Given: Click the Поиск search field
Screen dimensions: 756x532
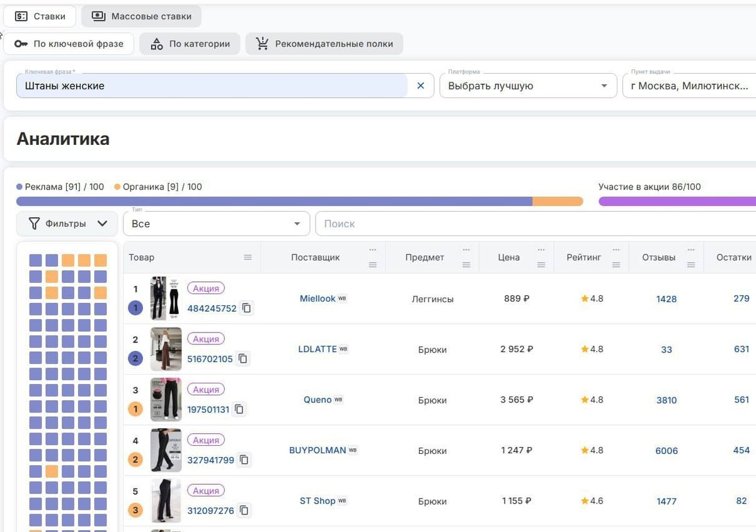Looking at the screenshot, I should tap(535, 224).
